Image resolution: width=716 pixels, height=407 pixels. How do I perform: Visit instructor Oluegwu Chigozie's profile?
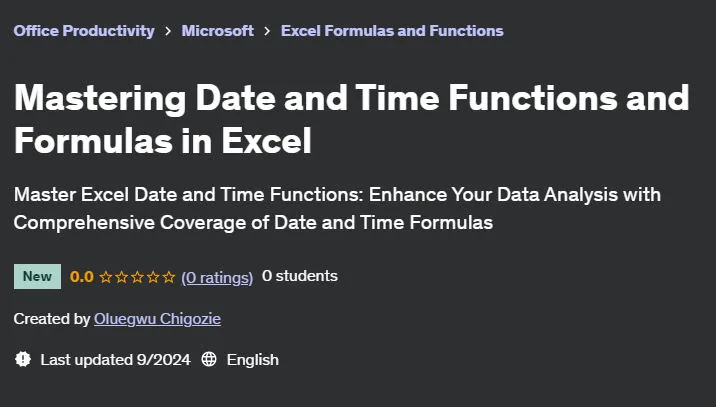[158, 319]
